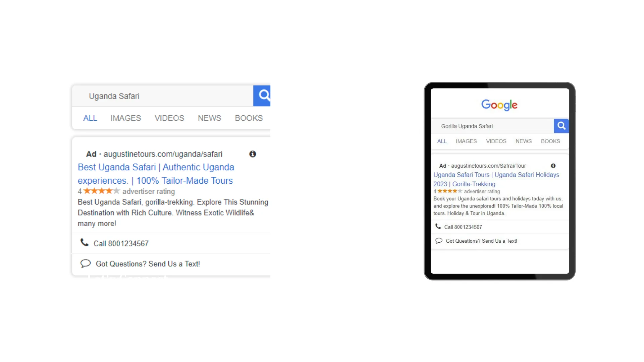Select BOOKS tab on the tablet
This screenshot has height=362, width=644.
tap(550, 141)
